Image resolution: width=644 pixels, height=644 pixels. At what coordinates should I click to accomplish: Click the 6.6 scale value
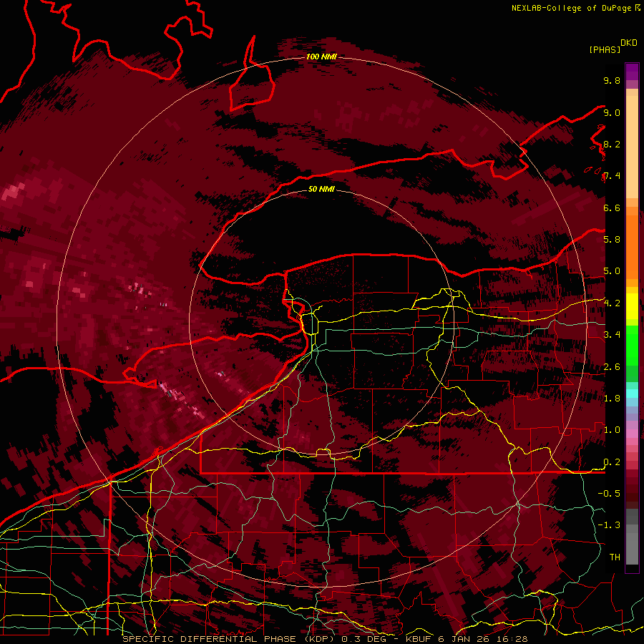coord(612,208)
